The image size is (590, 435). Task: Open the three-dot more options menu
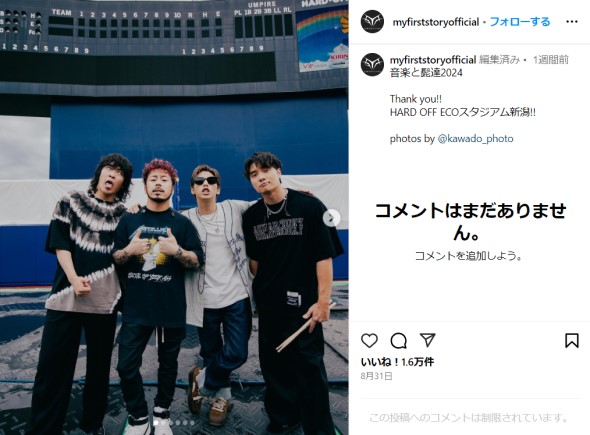572,22
